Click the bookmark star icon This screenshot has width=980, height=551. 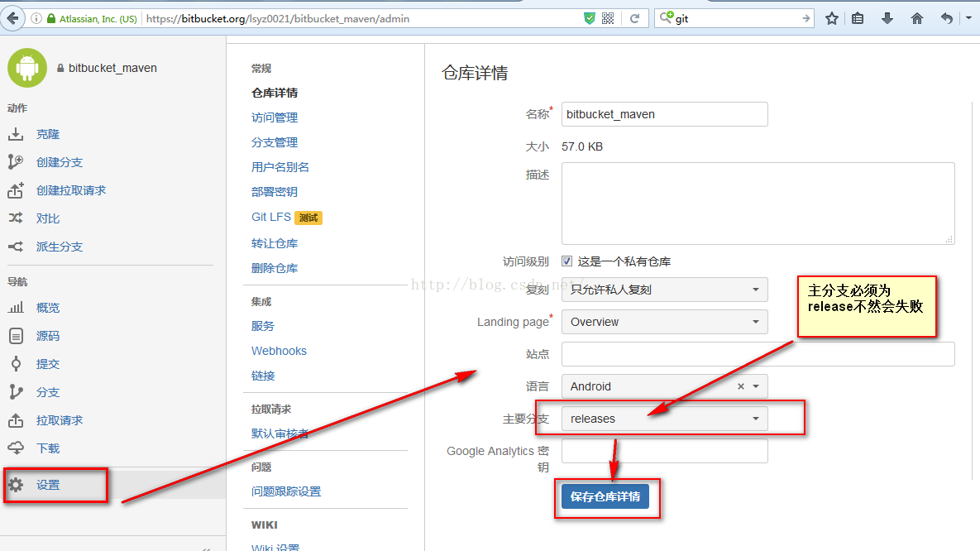point(831,19)
